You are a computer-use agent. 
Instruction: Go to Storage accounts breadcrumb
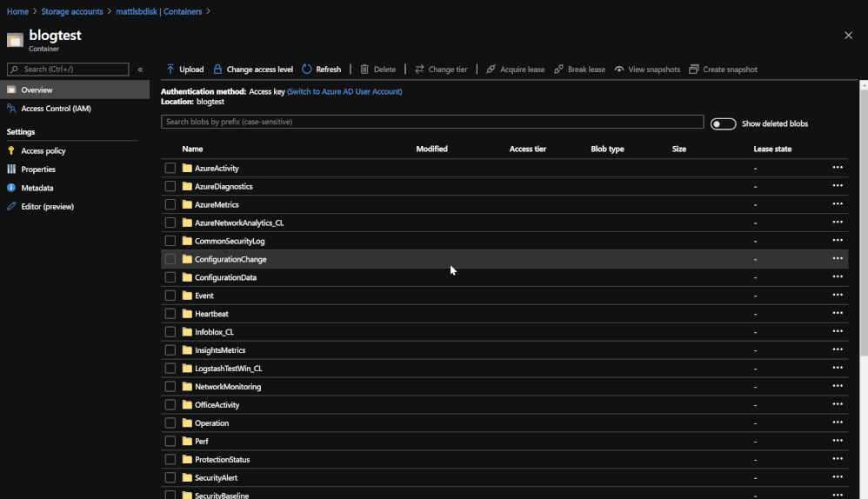coord(72,11)
